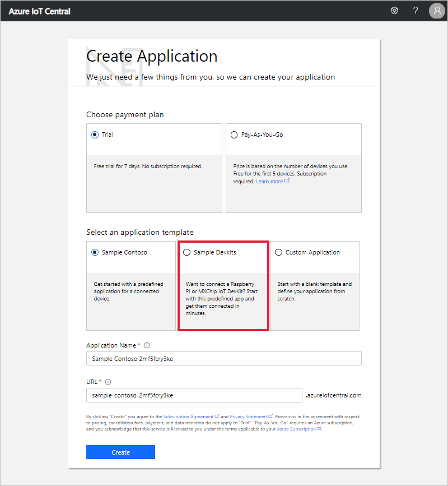Click the external link icon after Privacy Statement
The height and width of the screenshot is (486, 448).
point(270,416)
